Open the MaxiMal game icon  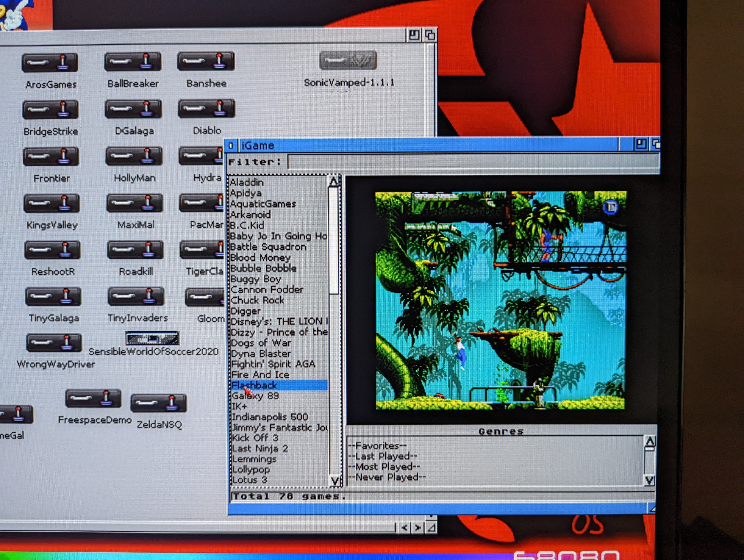(135, 203)
